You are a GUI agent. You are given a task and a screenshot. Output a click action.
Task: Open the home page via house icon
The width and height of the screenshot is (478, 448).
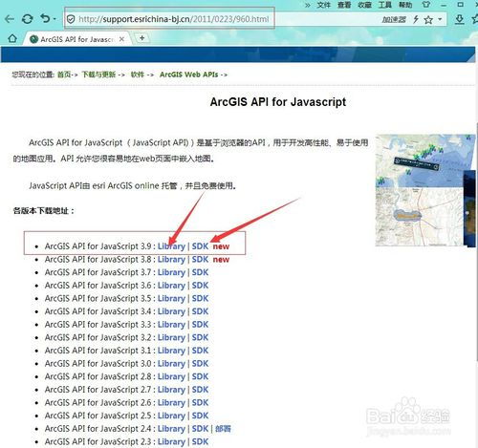[x=12, y=39]
